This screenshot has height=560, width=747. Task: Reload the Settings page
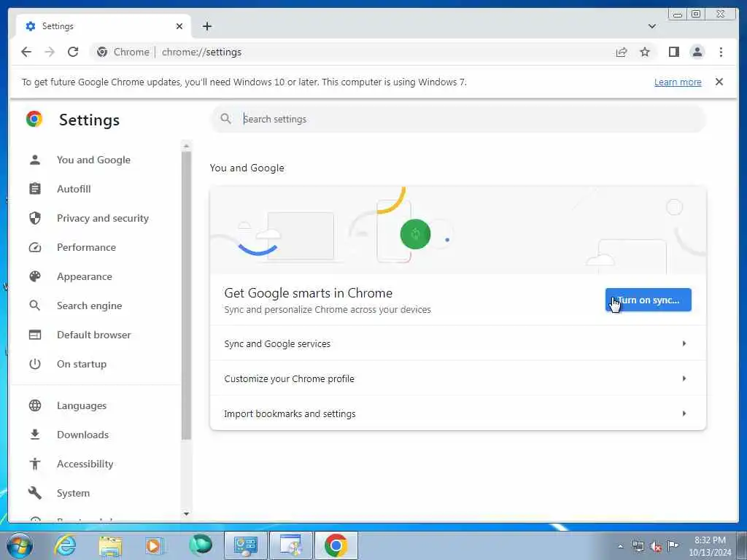[73, 52]
